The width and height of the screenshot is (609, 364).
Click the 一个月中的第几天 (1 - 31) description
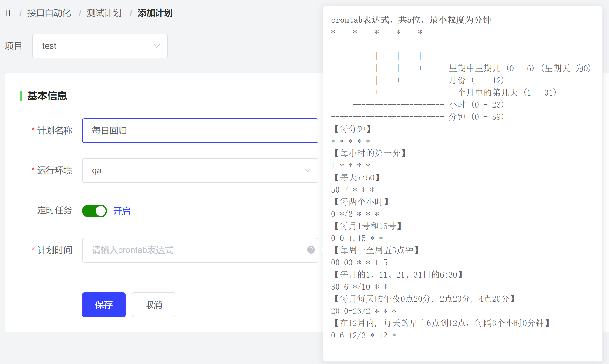tap(503, 92)
